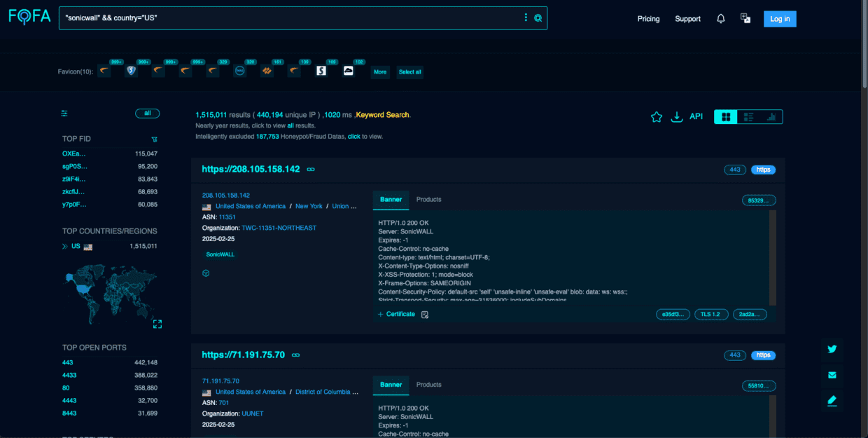Click organization TWC-11351-NORTHEAST
The image size is (868, 438).
click(x=279, y=228)
